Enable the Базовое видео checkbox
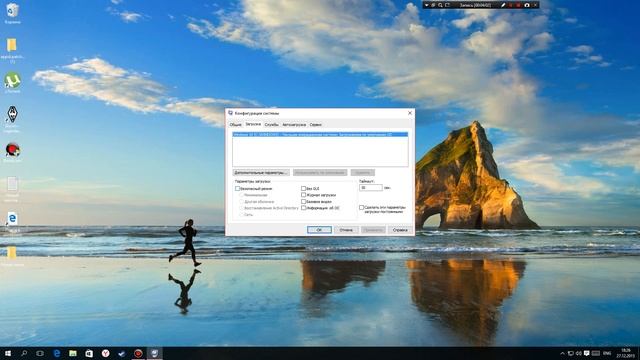This screenshot has height=360, width=640. [x=303, y=202]
